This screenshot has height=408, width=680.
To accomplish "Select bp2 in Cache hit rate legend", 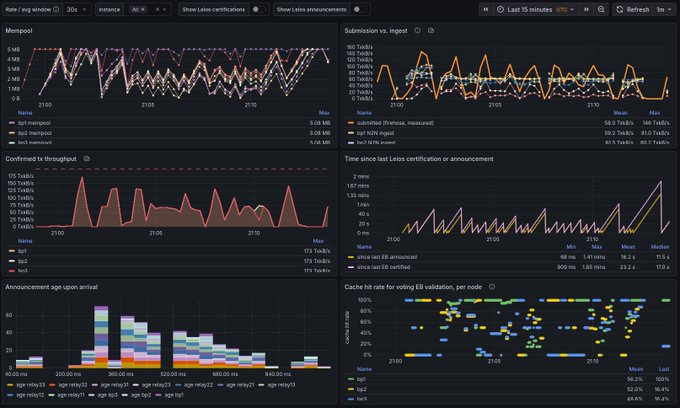I will point(362,389).
